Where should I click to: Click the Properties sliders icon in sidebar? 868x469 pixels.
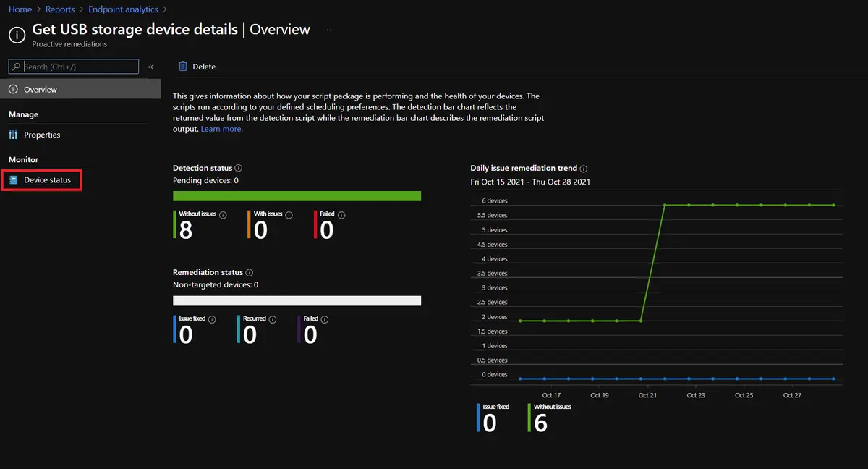point(14,135)
